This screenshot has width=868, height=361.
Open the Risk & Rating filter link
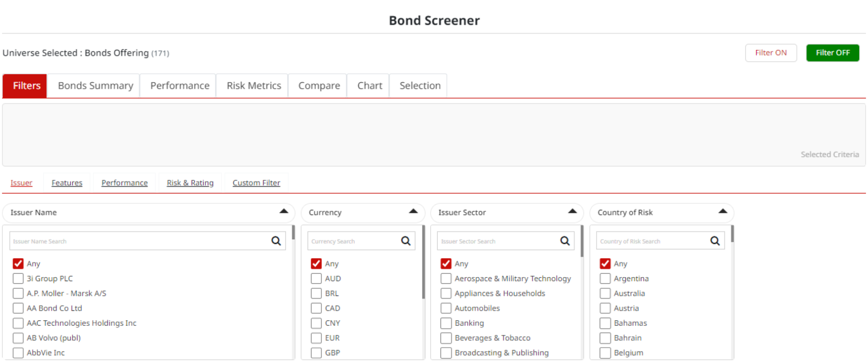tap(190, 183)
